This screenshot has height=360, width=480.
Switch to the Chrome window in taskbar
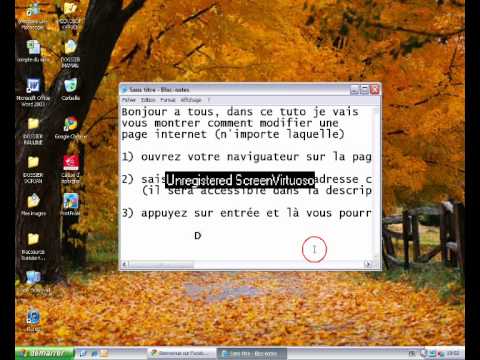click(180, 353)
